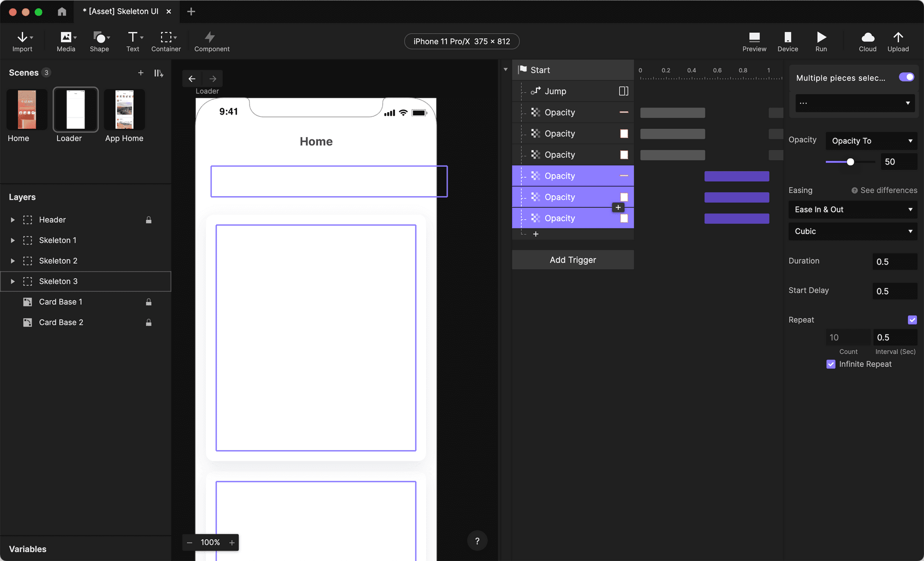
Task: Click the 100% zoom level
Action: (x=210, y=543)
